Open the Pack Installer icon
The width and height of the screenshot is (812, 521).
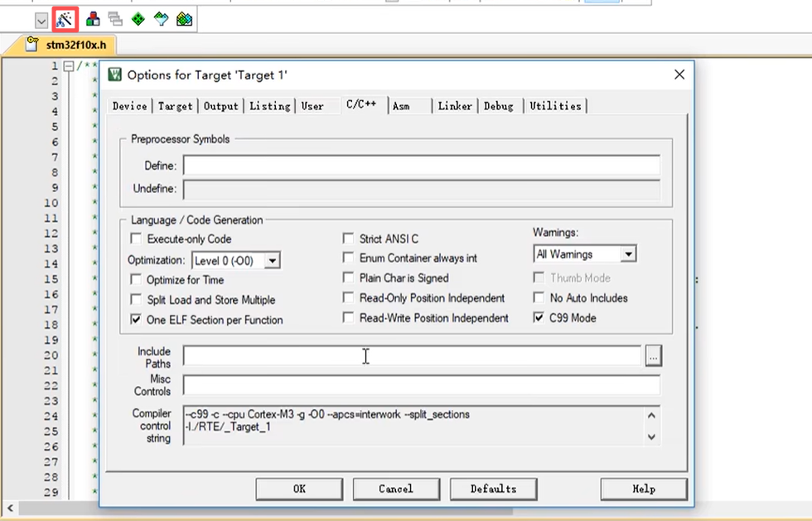[x=184, y=20]
